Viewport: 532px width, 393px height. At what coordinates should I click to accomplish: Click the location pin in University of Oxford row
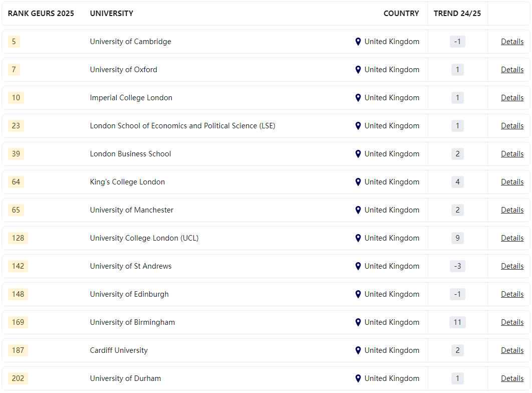pyautogui.click(x=358, y=70)
